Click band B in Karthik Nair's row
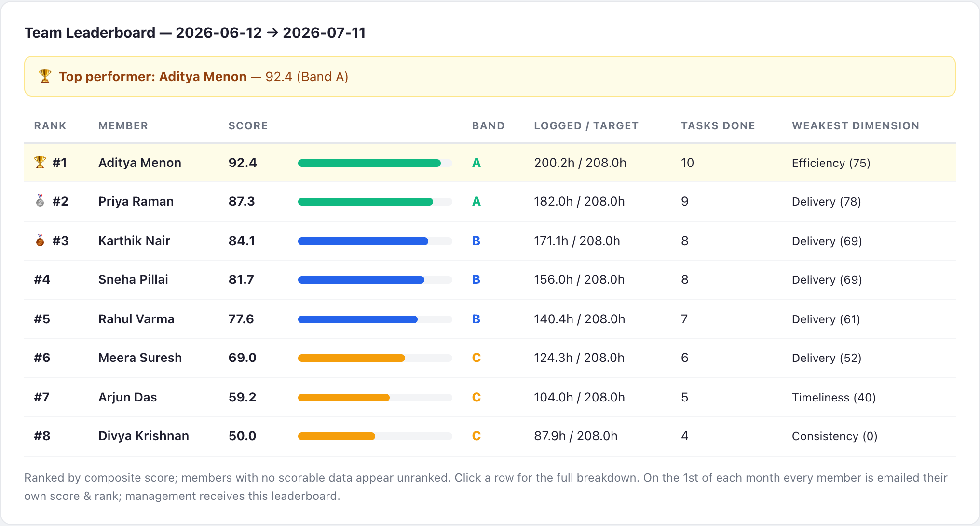Image resolution: width=980 pixels, height=526 pixels. click(x=476, y=241)
